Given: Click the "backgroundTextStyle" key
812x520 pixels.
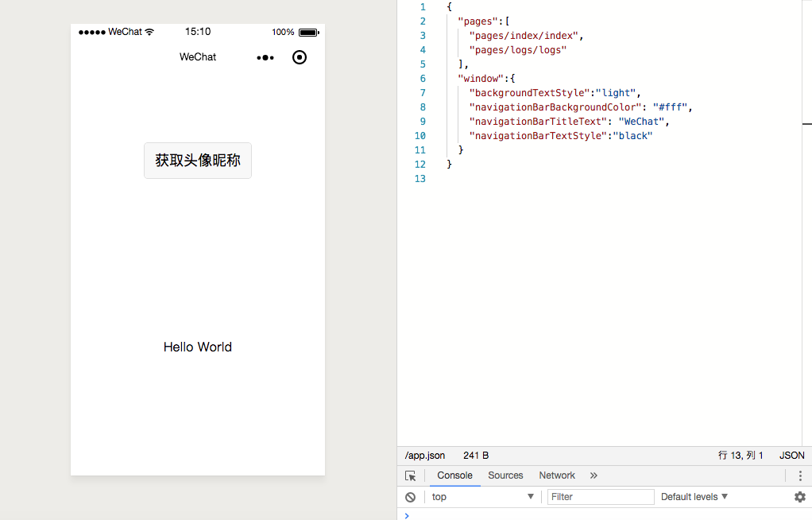Looking at the screenshot, I should pyautogui.click(x=529, y=93).
